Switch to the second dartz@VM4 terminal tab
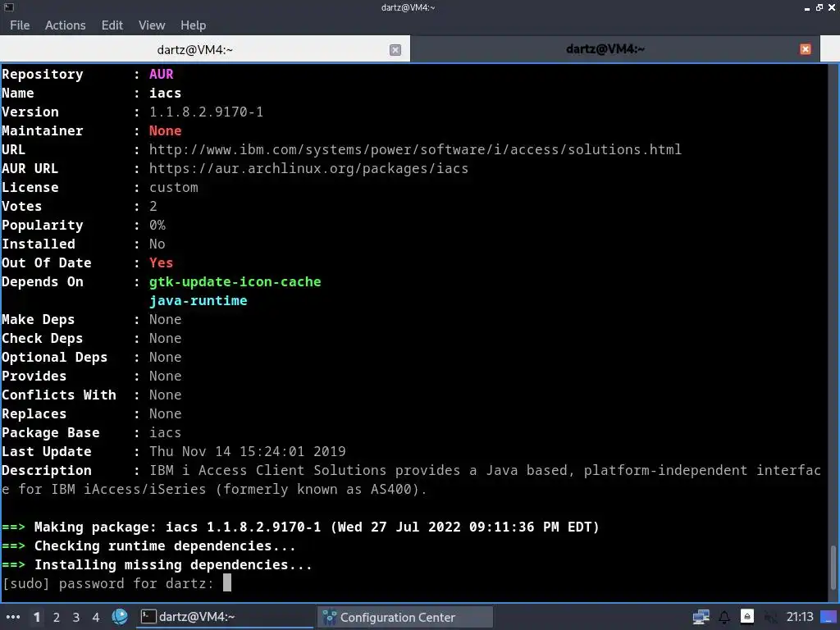840x630 pixels. (605, 49)
